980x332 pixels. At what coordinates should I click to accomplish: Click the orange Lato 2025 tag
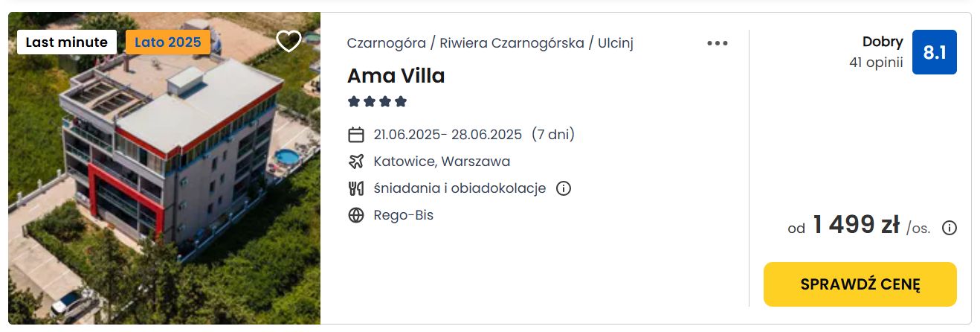[x=168, y=42]
